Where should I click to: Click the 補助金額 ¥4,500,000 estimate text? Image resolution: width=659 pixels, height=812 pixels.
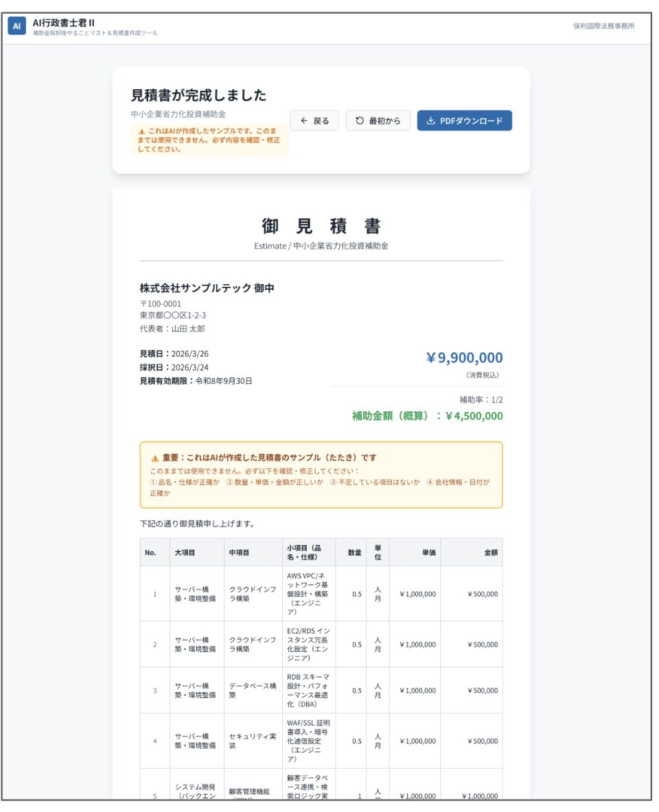(427, 416)
